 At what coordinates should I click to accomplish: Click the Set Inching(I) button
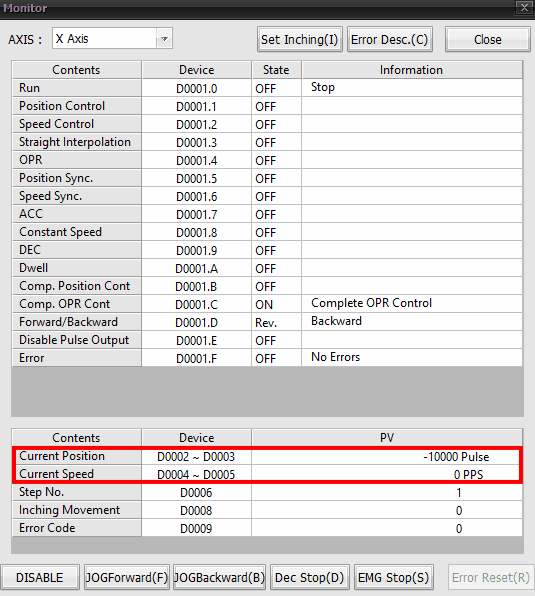pos(299,39)
